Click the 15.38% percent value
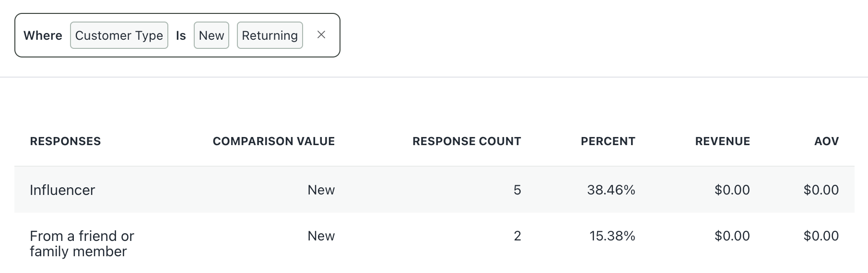The width and height of the screenshot is (868, 273). coord(612,236)
